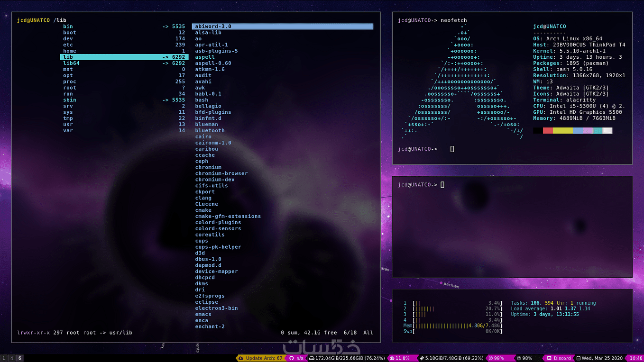Screen dimensions: 644x362
Task: Select the CLucene entry
Action: pyautogui.click(x=207, y=204)
